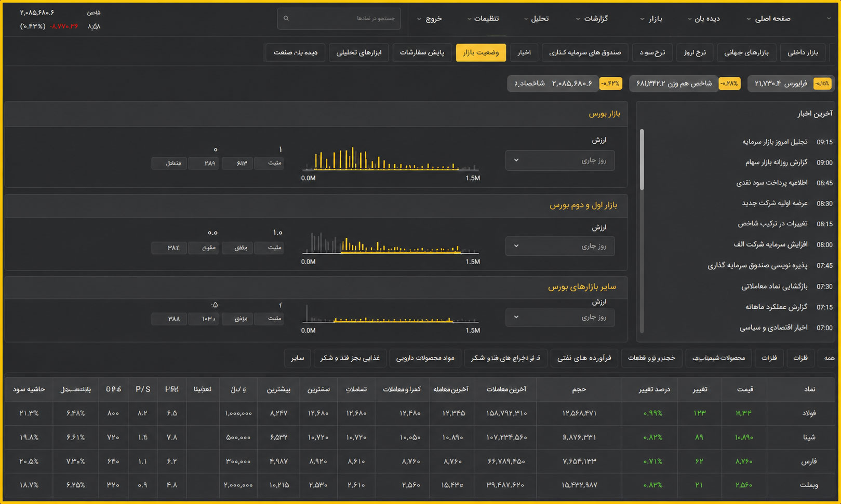This screenshot has width=841, height=504.
Task: Select the شپنا symbol row
Action: 420,437
